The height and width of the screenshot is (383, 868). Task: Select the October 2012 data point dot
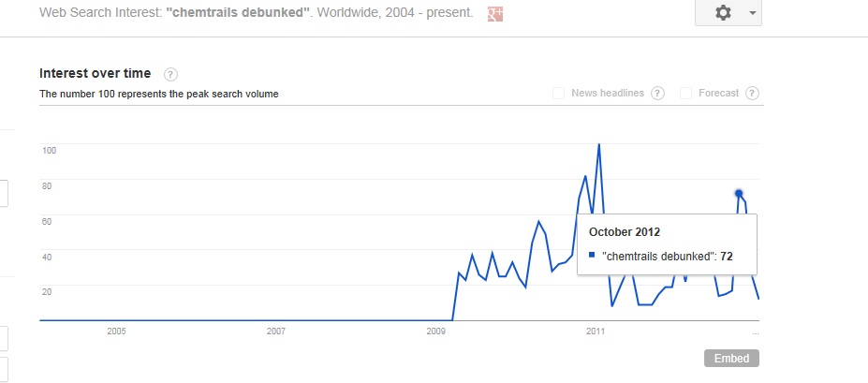pos(739,194)
